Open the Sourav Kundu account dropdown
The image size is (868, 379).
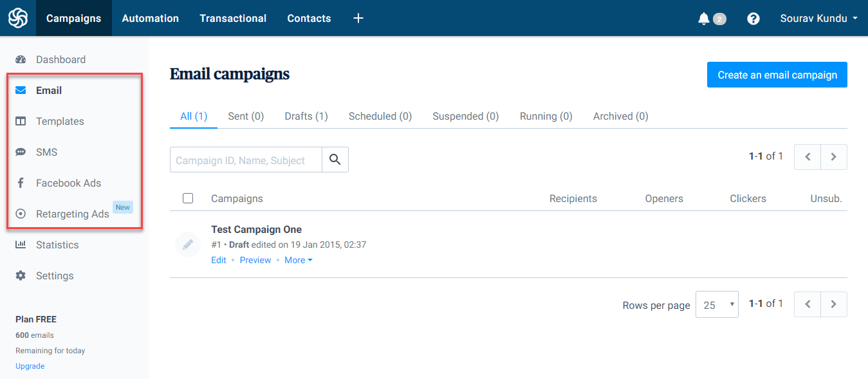point(818,18)
